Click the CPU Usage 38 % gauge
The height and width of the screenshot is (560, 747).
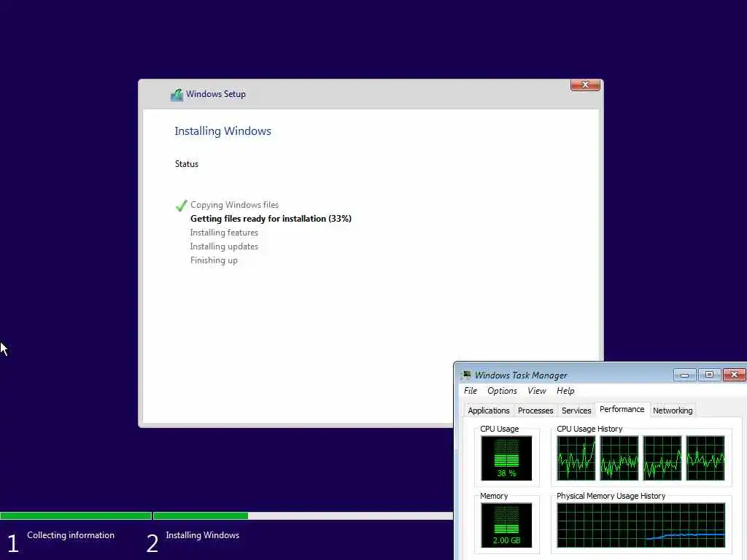506,458
